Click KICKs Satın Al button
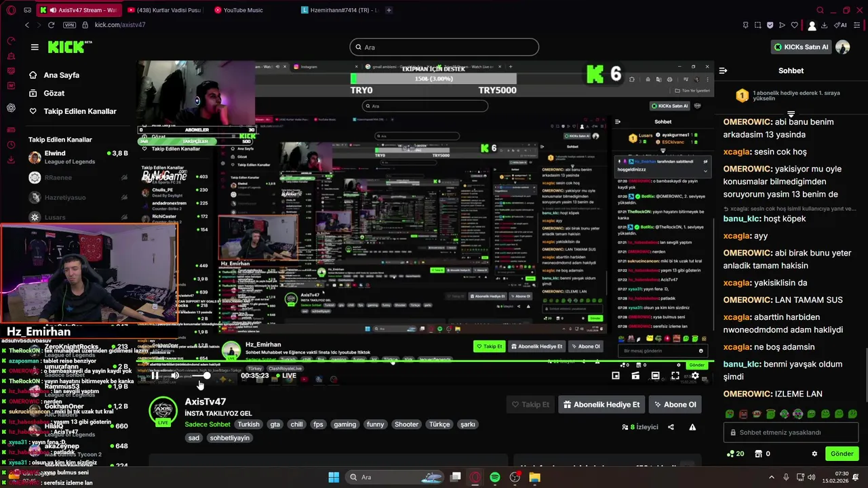 coord(801,47)
